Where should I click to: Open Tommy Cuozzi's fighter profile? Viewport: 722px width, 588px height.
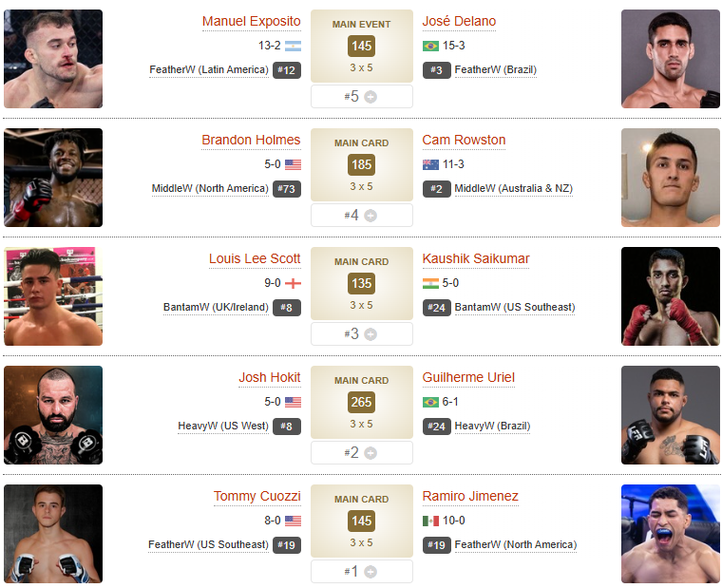pos(256,496)
